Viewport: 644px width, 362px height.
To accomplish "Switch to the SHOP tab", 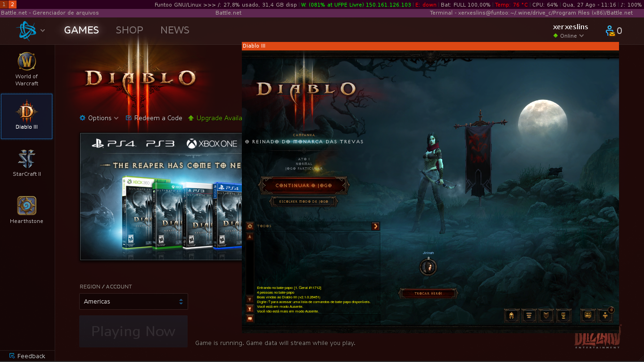I will (x=130, y=30).
